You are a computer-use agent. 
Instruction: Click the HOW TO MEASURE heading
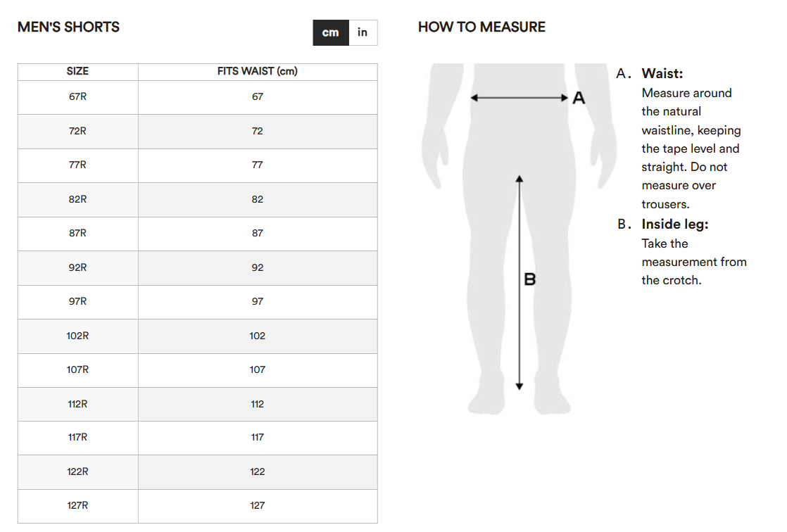pyautogui.click(x=481, y=27)
